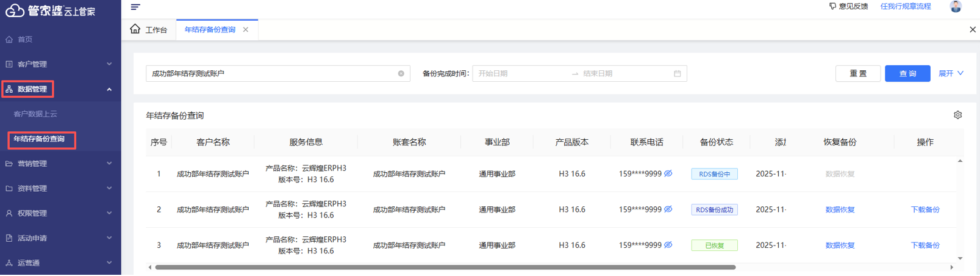The image size is (980, 276).
Task: Open table column settings gear icon
Action: point(957,115)
